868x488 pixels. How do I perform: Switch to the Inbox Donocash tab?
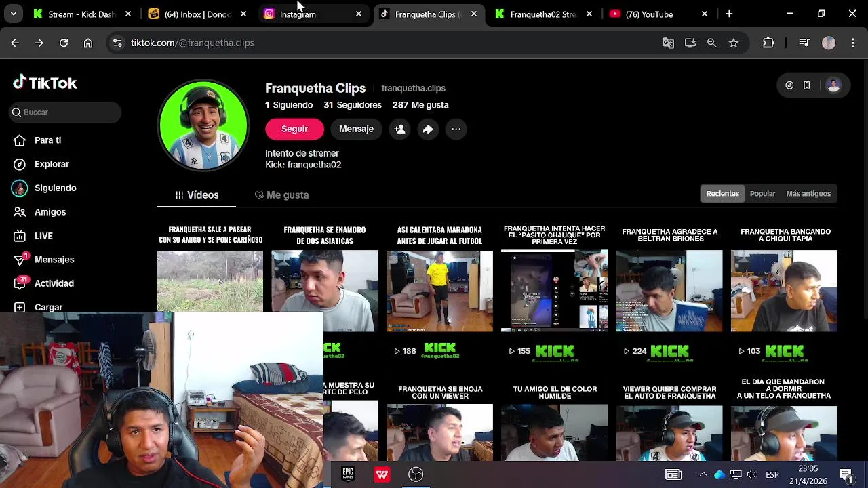(197, 14)
